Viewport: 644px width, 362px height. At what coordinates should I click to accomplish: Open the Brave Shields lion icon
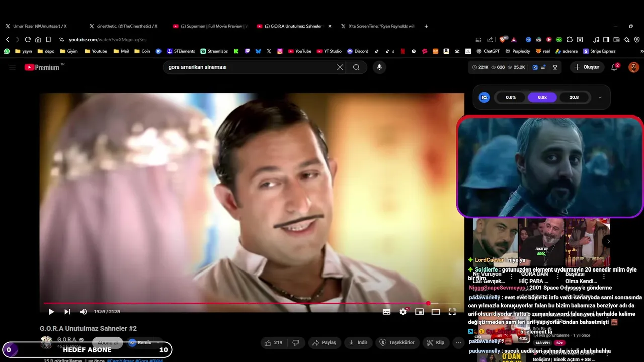tap(503, 40)
